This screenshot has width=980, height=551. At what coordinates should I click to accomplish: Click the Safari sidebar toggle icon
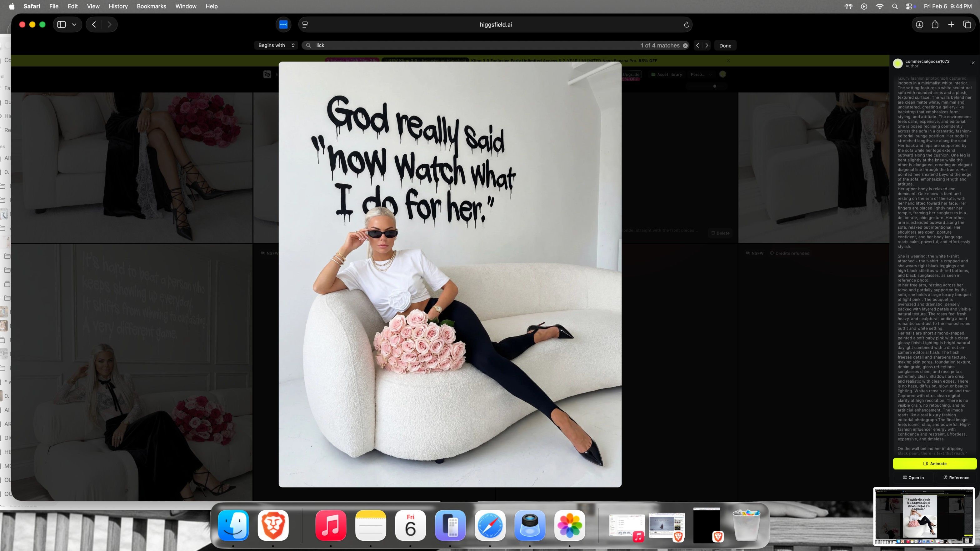pyautogui.click(x=62, y=24)
